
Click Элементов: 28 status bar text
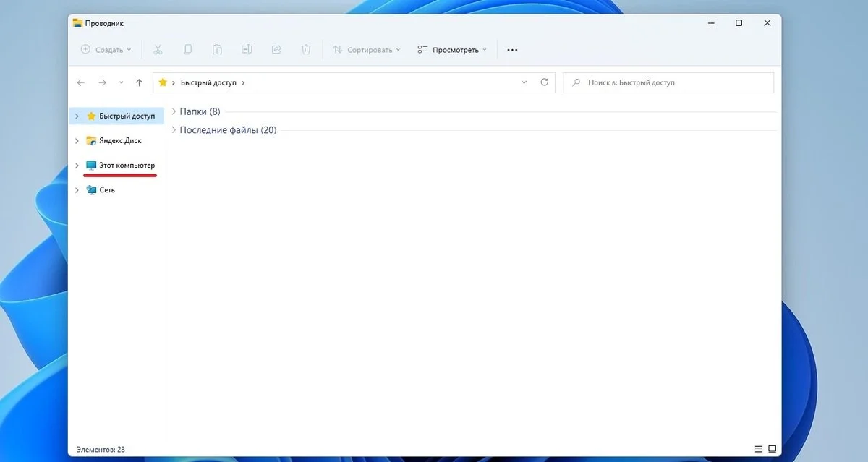pos(101,449)
